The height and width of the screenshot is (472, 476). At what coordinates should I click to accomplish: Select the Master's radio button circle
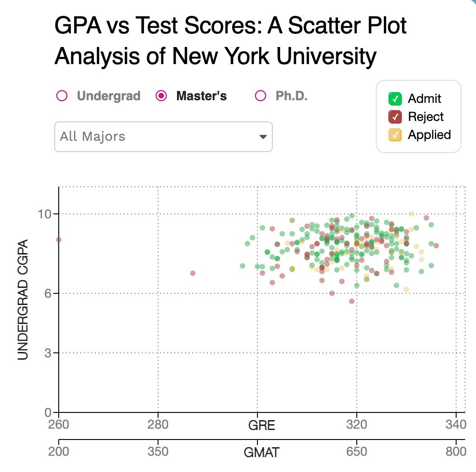(161, 96)
